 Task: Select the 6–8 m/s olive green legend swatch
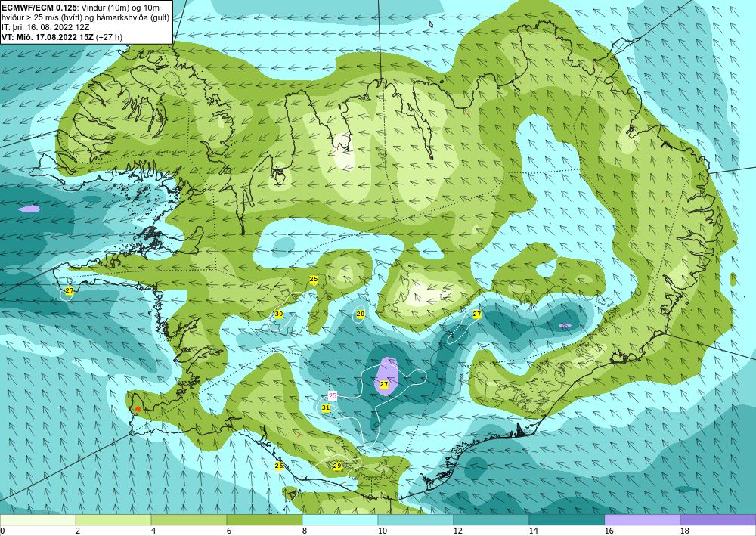pyautogui.click(x=264, y=520)
